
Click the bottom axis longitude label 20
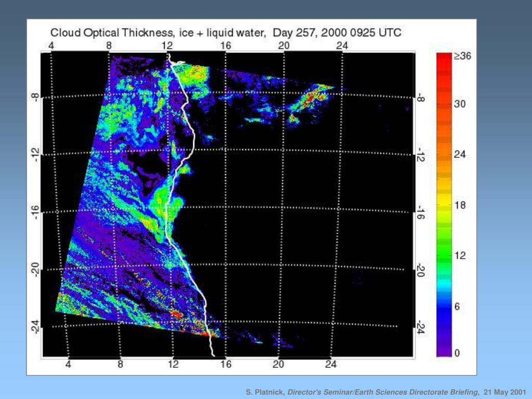(x=278, y=364)
